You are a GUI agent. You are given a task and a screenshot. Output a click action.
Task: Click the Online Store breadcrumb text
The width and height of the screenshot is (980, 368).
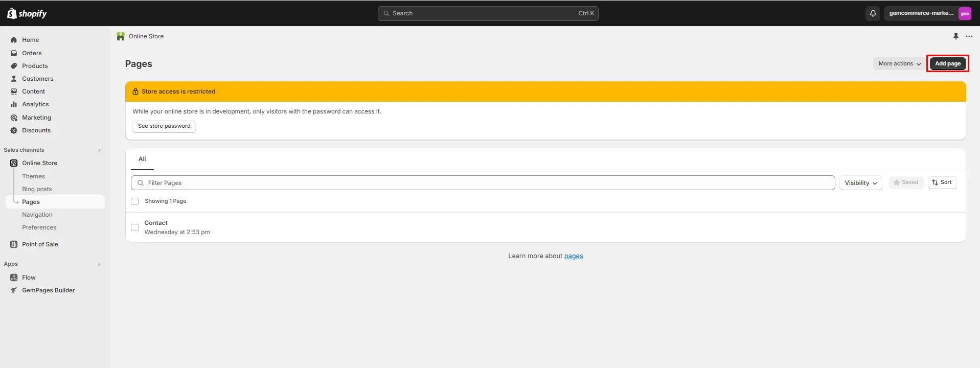pyautogui.click(x=146, y=36)
